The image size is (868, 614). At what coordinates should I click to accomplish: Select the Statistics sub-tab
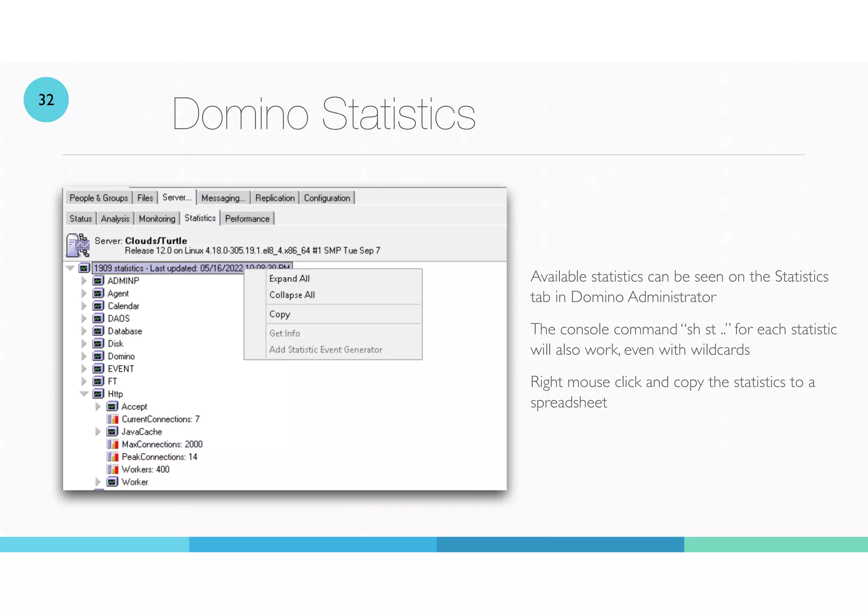200,218
